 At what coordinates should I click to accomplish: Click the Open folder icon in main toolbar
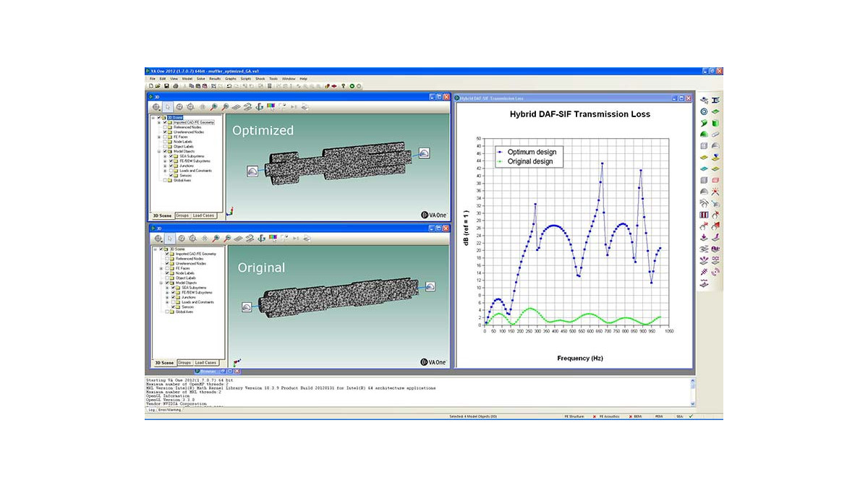158,86
